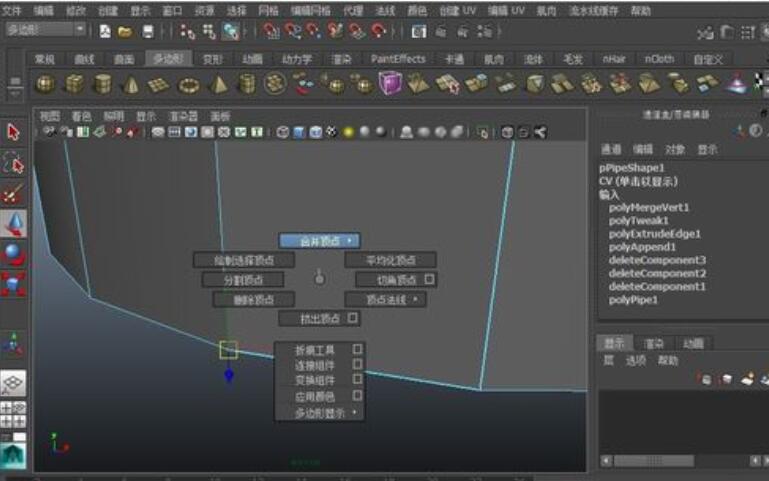This screenshot has height=481, width=769.
Task: Select the Move tool cone icon
Action: click(13, 224)
